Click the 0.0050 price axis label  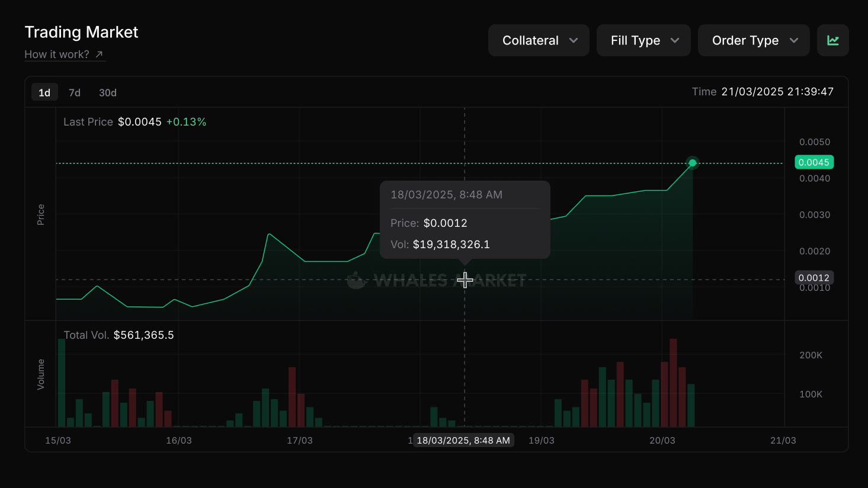click(x=815, y=142)
